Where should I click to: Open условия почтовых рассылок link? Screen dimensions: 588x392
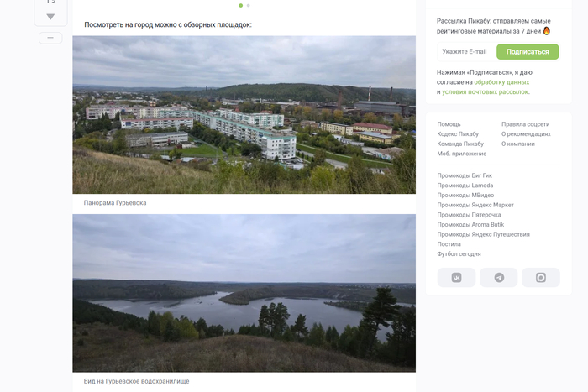[485, 91]
